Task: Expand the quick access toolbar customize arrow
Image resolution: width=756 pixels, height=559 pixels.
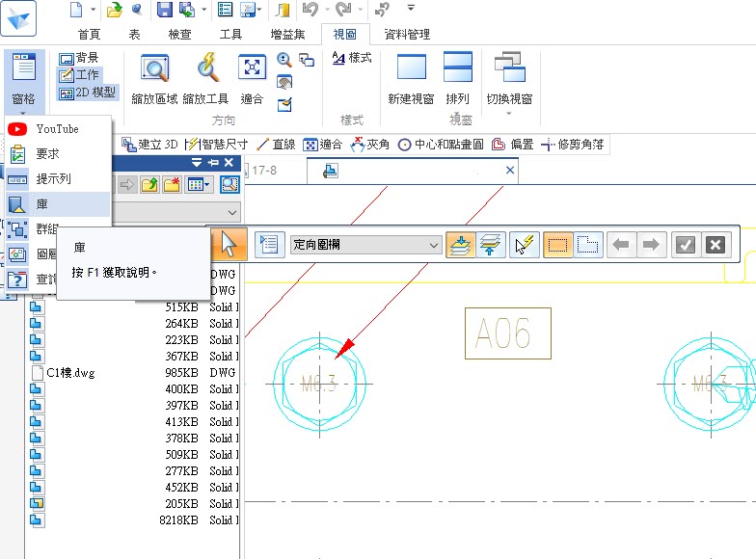Action: [x=411, y=8]
